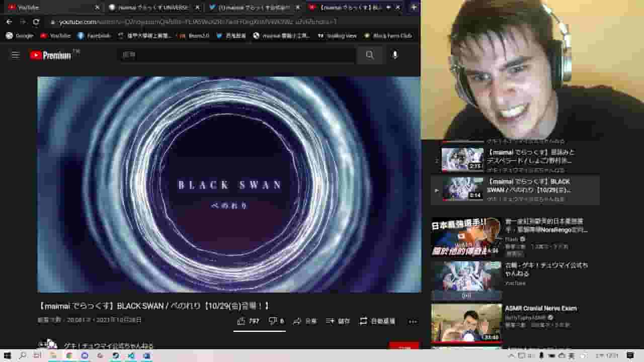Viewport: 644px width, 362px height.
Task: Open the Black Farm Club bookmark
Action: click(x=388, y=36)
